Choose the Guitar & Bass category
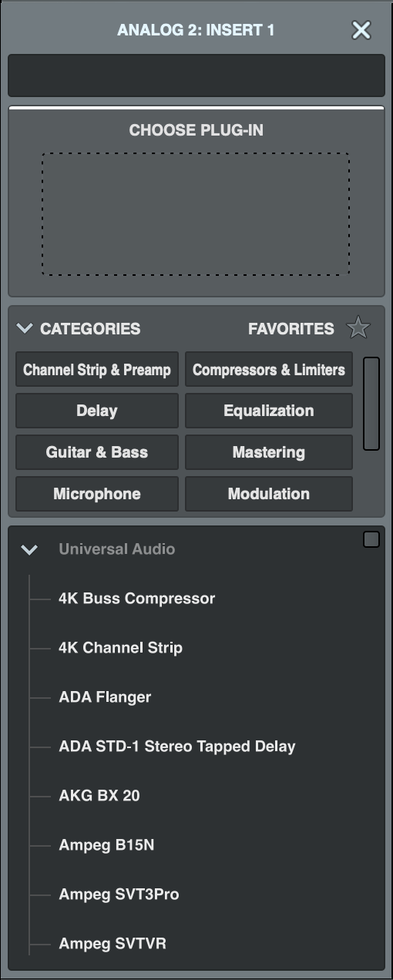This screenshot has height=980, width=393. (97, 452)
